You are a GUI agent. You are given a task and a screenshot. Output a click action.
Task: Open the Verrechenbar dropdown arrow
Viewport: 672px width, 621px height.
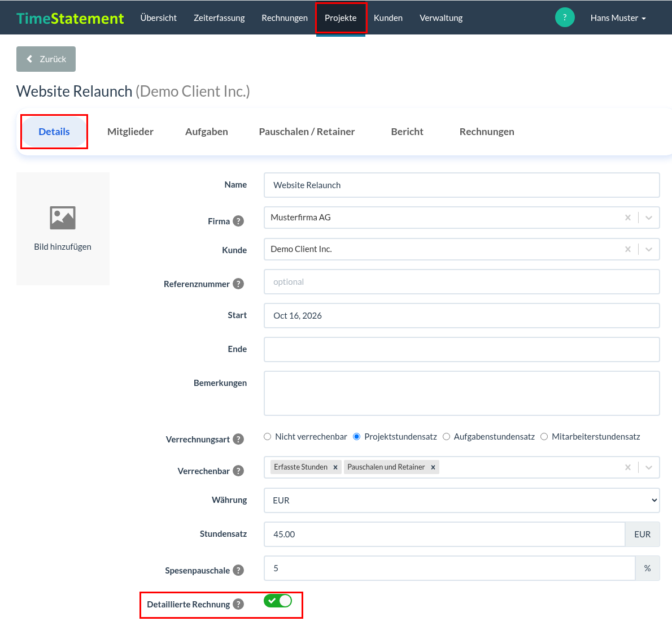[x=649, y=467]
